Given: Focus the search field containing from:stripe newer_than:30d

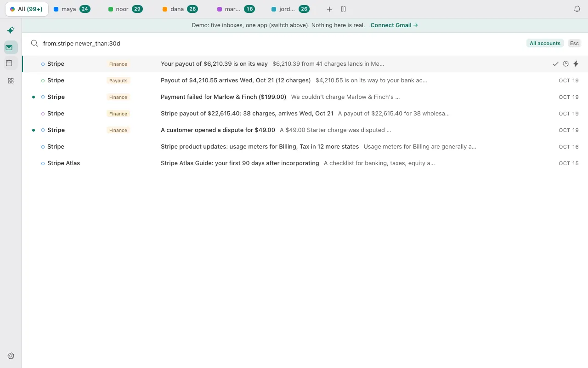Looking at the screenshot, I should (280, 43).
